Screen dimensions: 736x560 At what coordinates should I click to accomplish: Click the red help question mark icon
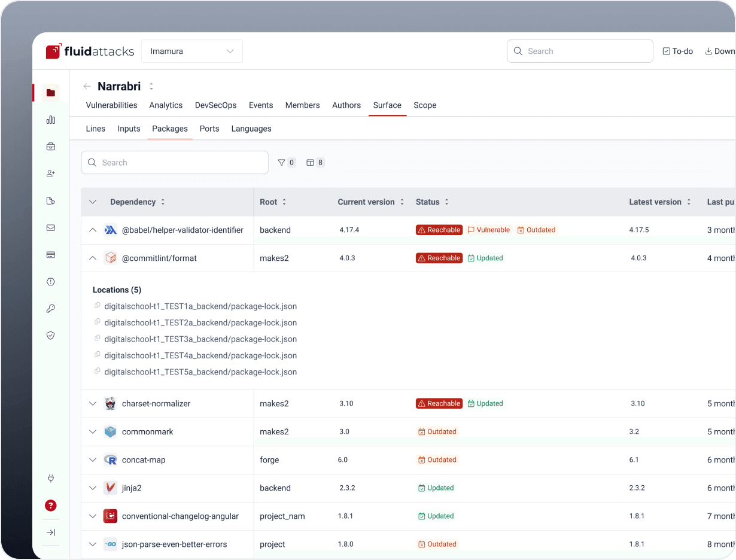[51, 506]
